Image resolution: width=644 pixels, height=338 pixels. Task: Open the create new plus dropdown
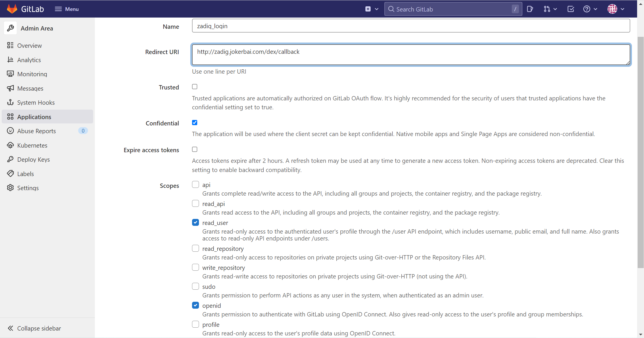[x=372, y=9]
